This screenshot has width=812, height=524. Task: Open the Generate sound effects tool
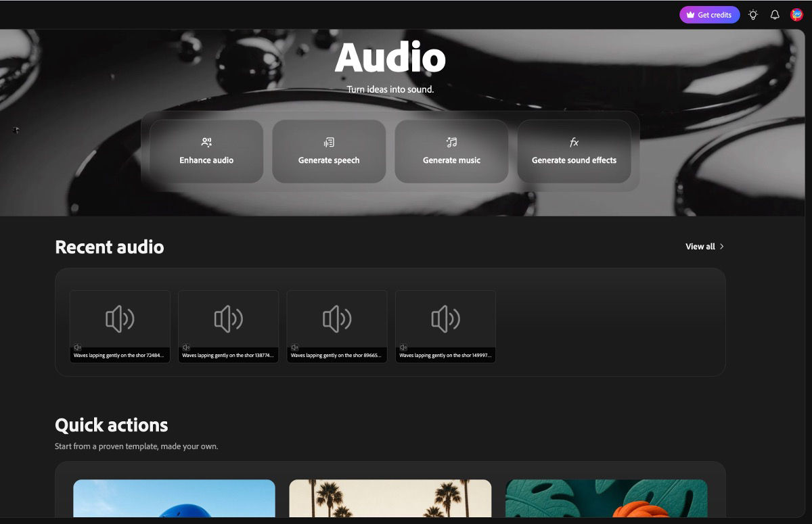click(x=574, y=151)
